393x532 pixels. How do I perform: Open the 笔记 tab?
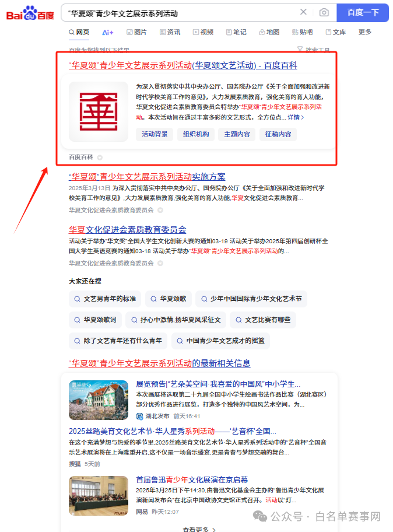236,32
